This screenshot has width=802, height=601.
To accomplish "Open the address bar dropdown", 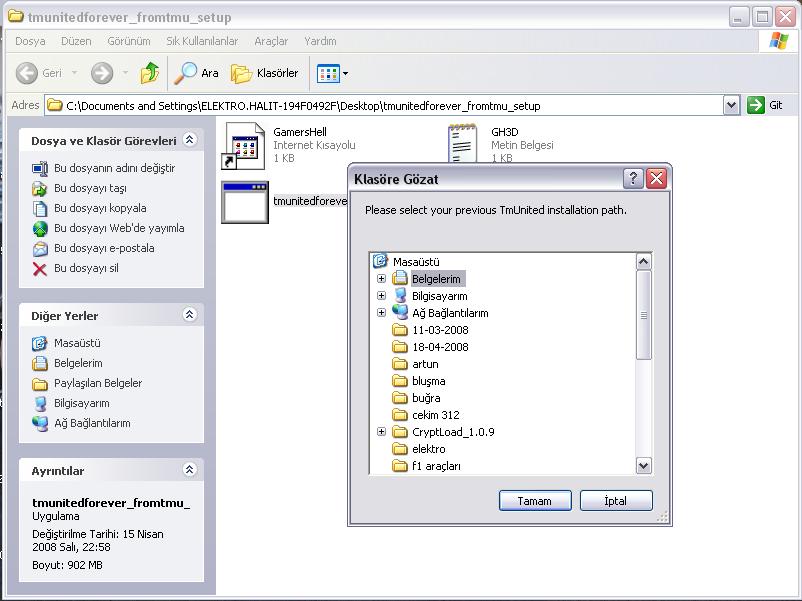I will [731, 105].
